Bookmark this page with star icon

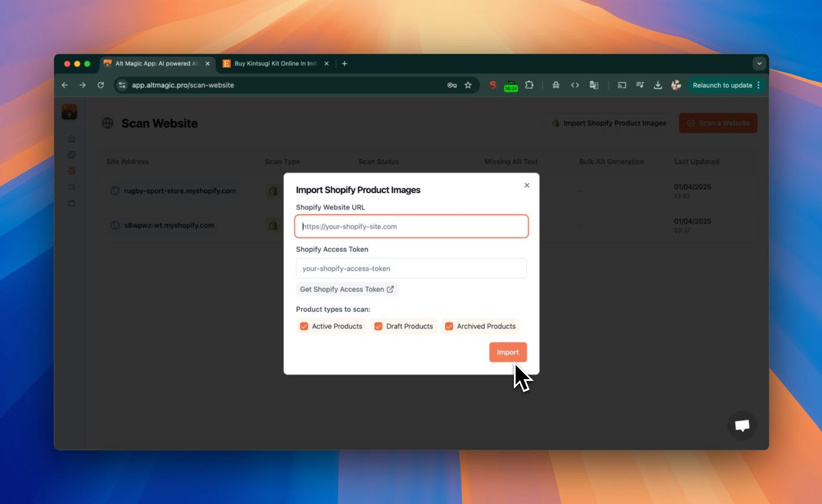pos(468,85)
